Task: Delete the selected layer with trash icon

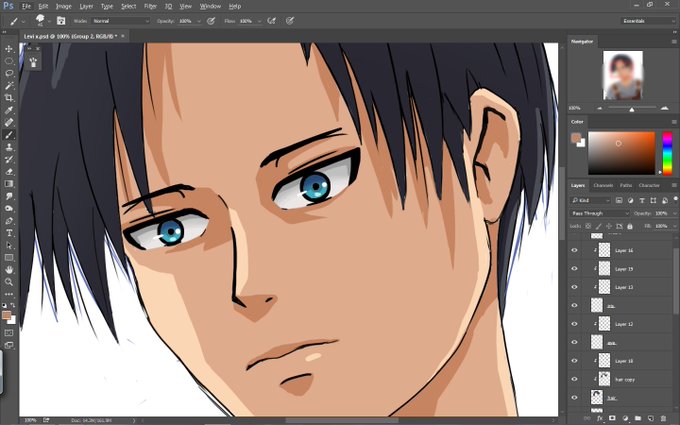Action: tap(664, 418)
